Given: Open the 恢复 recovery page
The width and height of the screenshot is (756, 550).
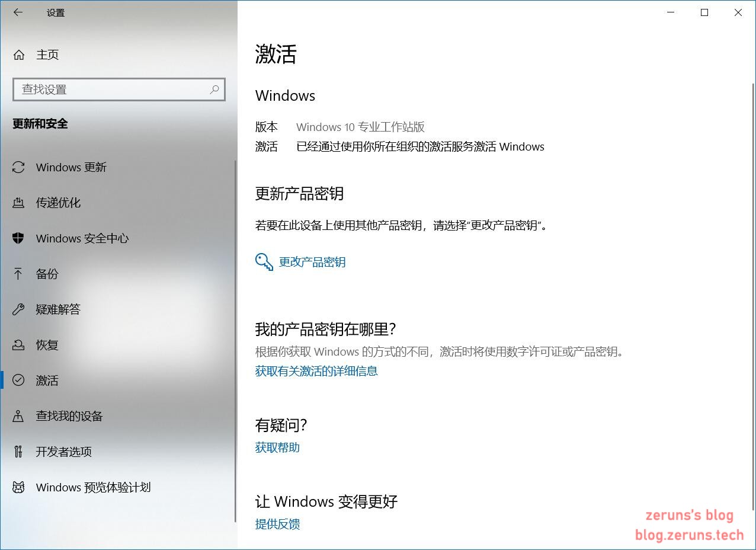Looking at the screenshot, I should [47, 345].
